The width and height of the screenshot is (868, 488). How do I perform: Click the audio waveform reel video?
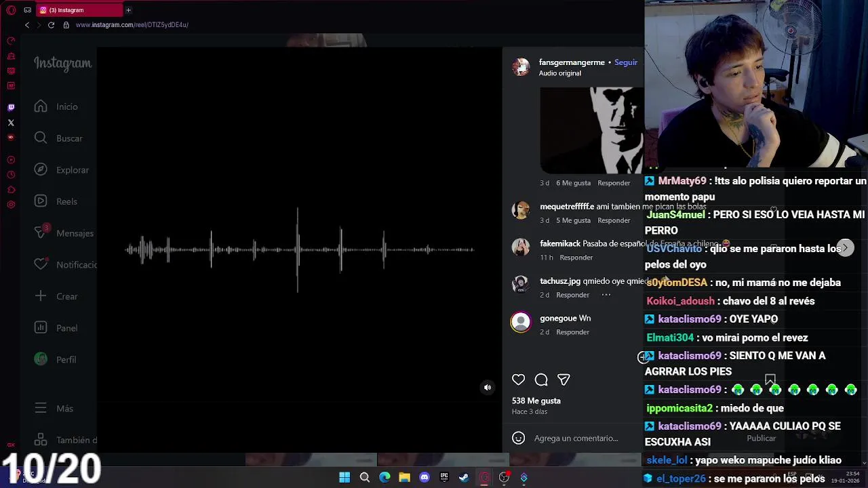[x=299, y=249]
